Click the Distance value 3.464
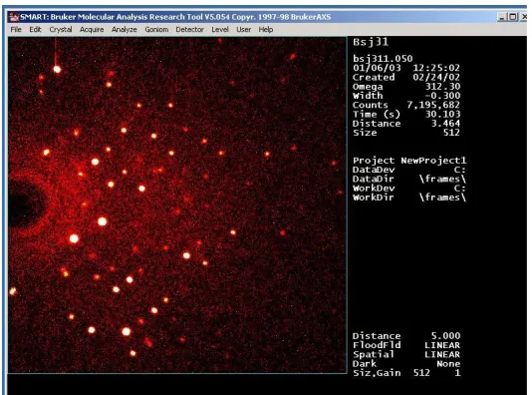Viewport: 532px width, 395px height. [x=445, y=124]
